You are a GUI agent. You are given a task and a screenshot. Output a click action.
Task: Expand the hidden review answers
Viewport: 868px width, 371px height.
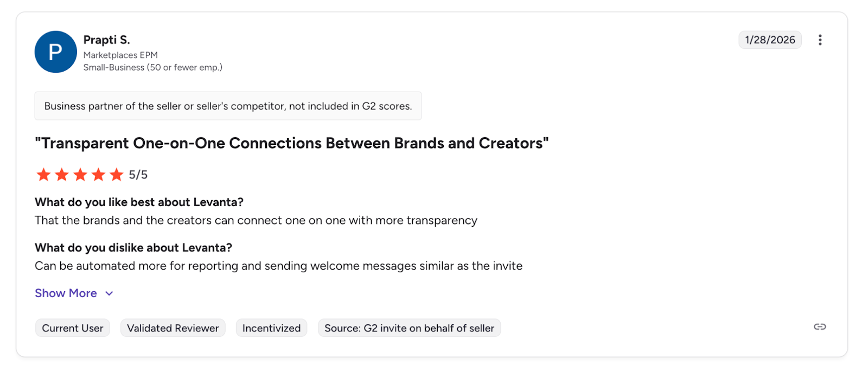tap(66, 293)
